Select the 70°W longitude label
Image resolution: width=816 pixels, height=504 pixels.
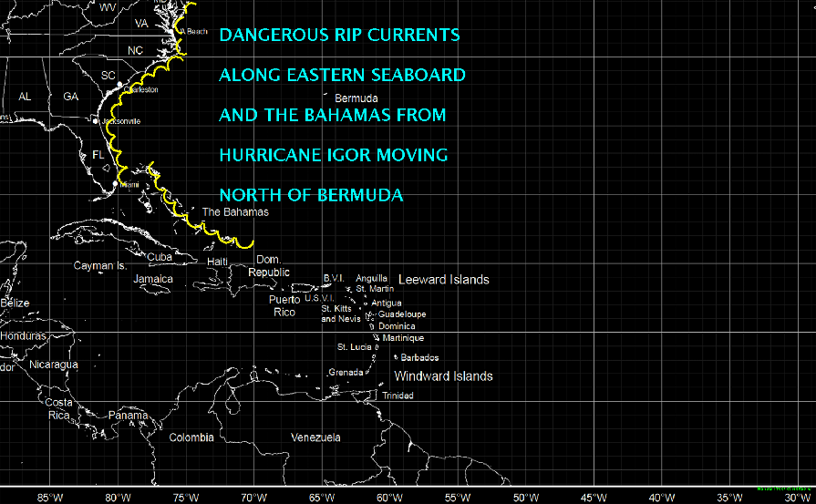[x=254, y=498]
